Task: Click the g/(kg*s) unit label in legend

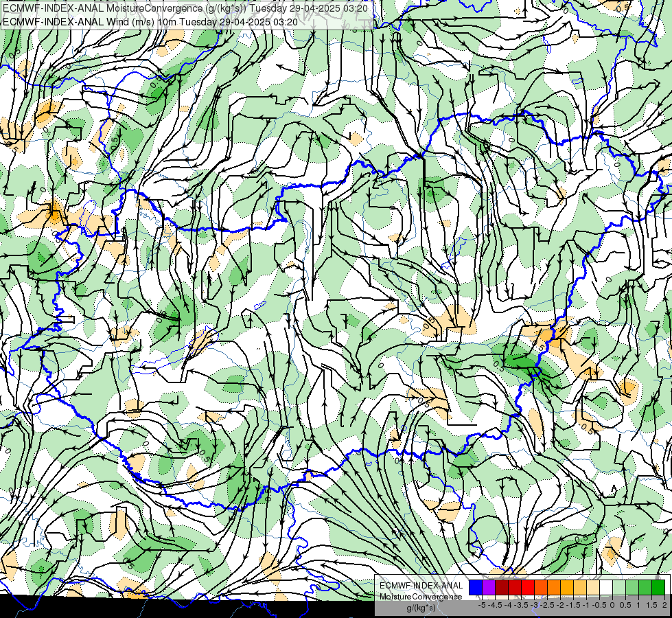Action: coord(421,608)
